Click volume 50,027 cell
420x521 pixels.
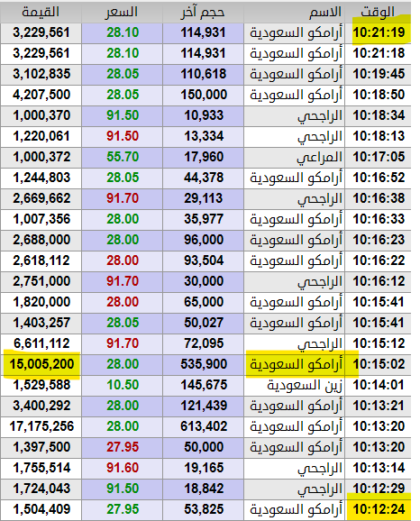(203, 323)
